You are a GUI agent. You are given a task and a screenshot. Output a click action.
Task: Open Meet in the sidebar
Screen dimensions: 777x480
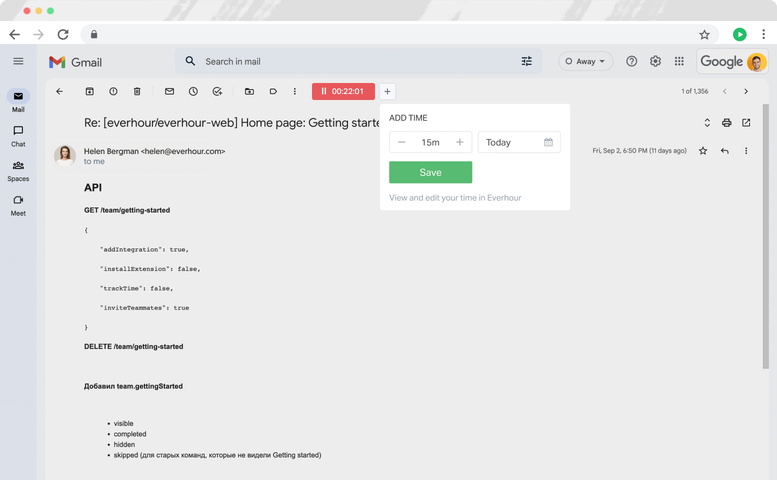[x=18, y=206]
